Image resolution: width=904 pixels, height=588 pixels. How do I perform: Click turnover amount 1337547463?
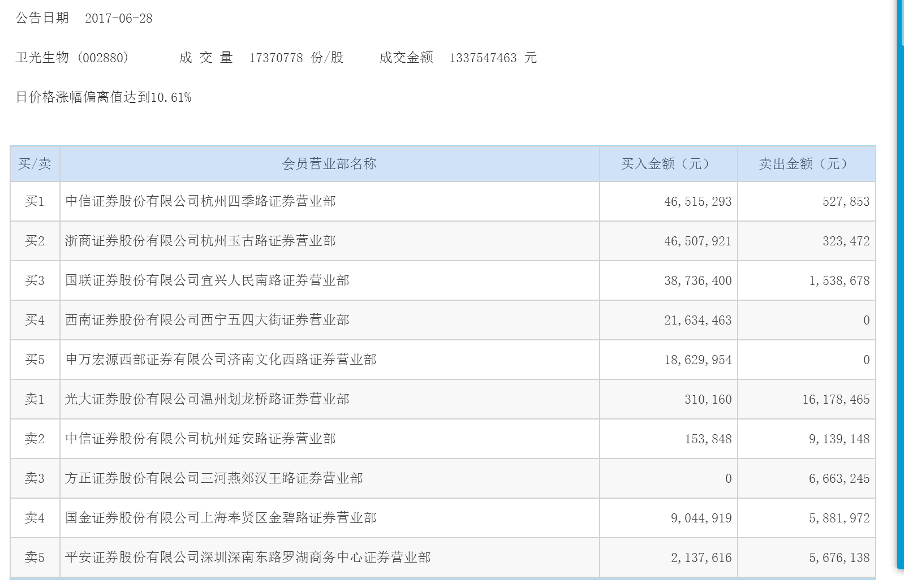[x=483, y=58]
